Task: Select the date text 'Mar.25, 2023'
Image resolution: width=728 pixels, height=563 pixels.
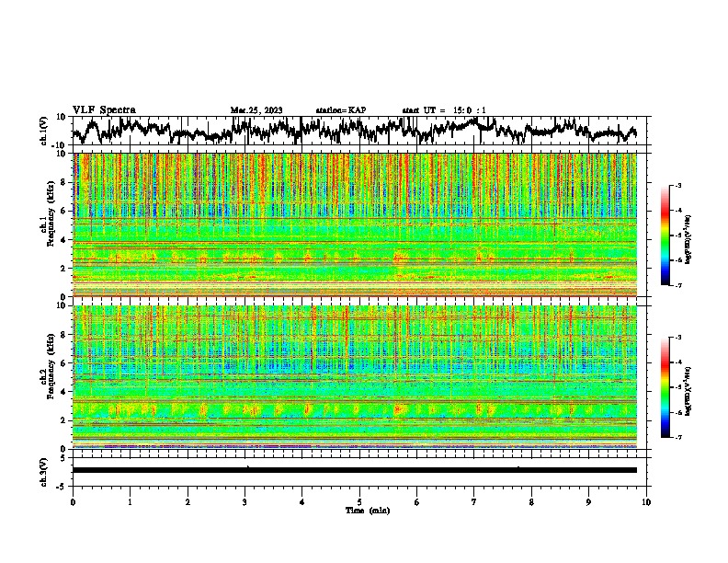Action: (256, 110)
